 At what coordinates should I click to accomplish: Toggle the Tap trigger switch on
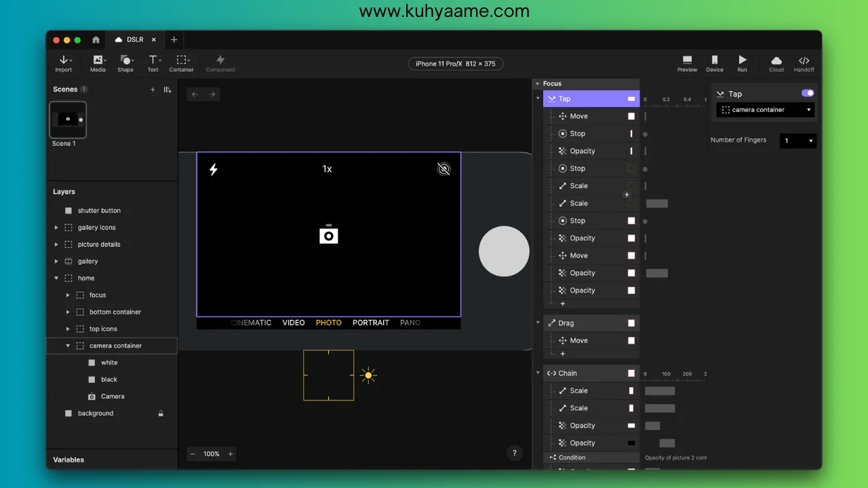[808, 94]
